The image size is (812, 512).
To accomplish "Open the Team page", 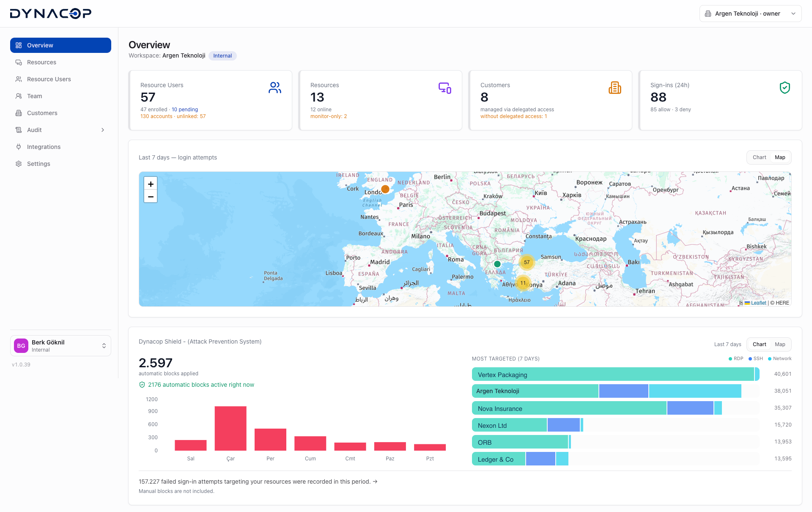I will pyautogui.click(x=60, y=96).
